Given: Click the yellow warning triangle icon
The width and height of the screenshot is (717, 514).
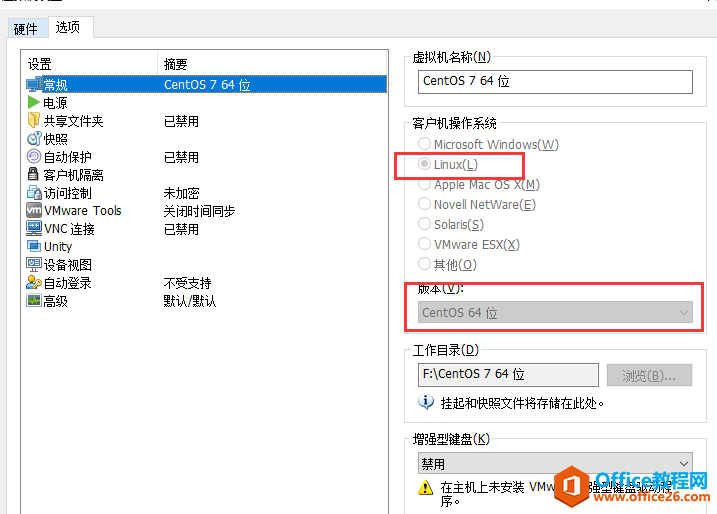Looking at the screenshot, I should 426,487.
